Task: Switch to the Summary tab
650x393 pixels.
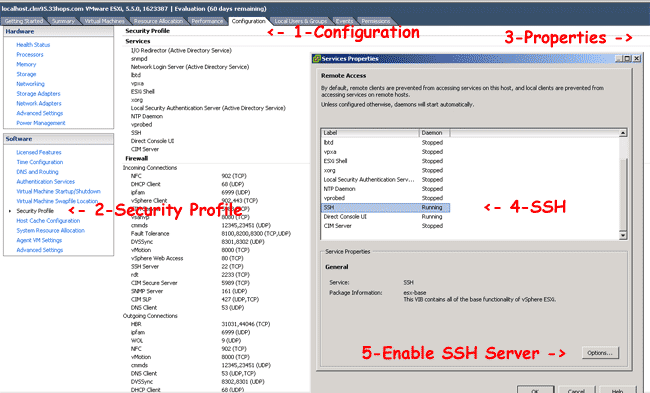Action: (63, 21)
